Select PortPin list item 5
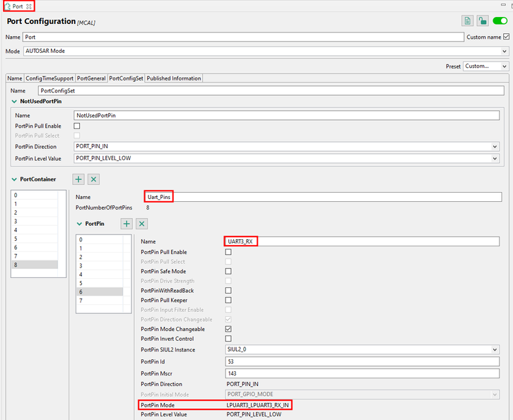Viewport: 513px width, 420px height. coord(100,283)
